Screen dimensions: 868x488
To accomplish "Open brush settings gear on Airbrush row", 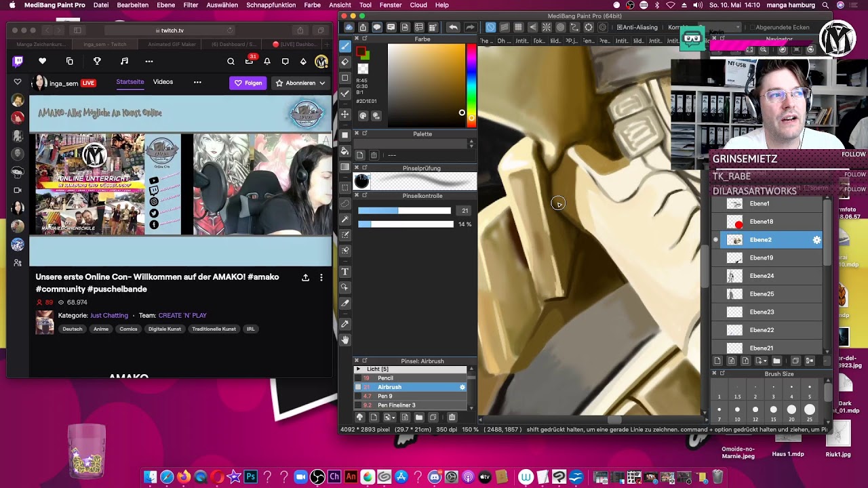I will click(462, 387).
